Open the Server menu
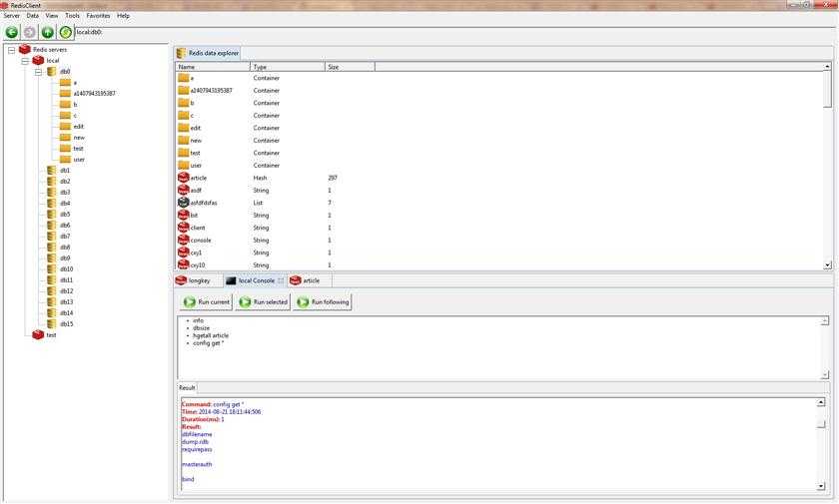The image size is (839, 504). 11,16
